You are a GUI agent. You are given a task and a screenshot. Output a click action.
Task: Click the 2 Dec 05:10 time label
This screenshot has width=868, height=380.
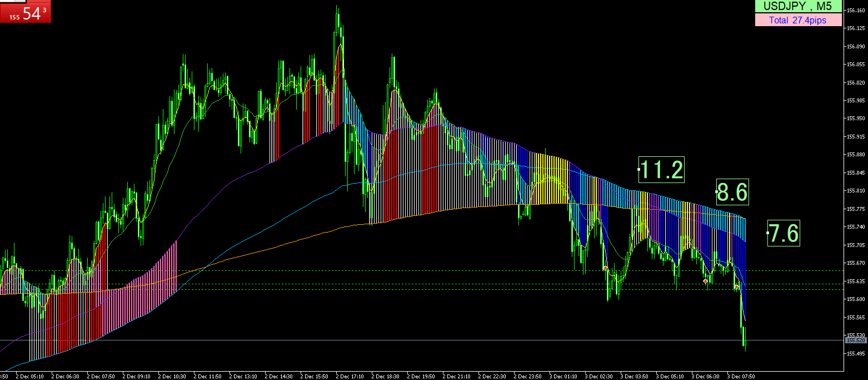click(29, 376)
